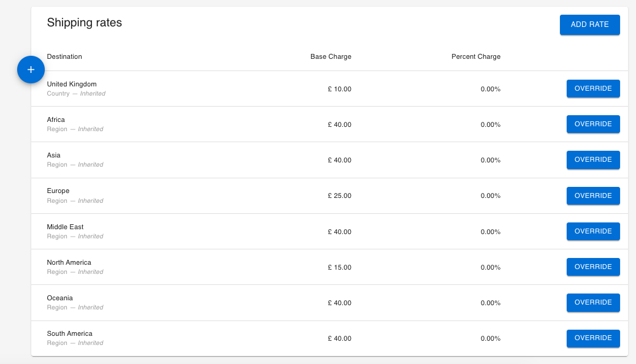Override the Asia shipping rate
The width and height of the screenshot is (636, 364).
click(x=592, y=160)
